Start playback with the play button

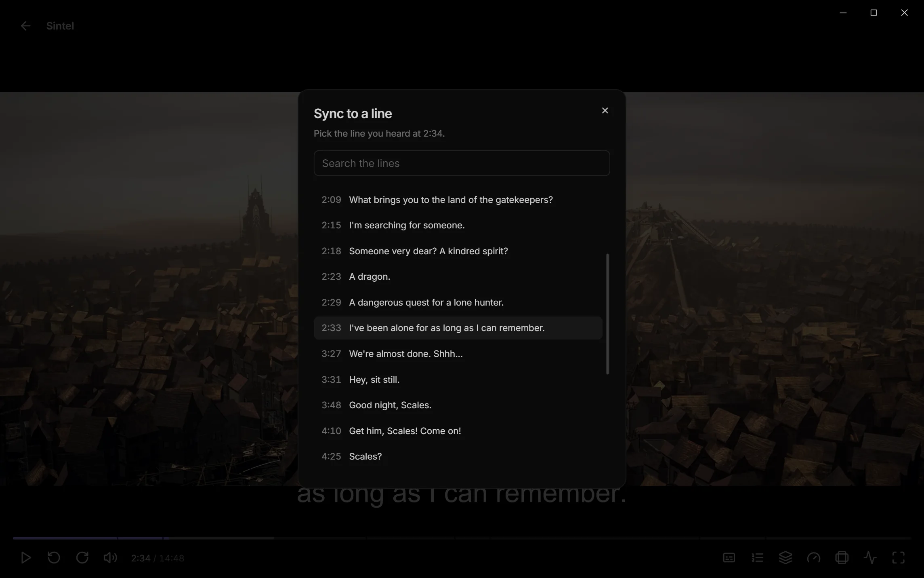pyautogui.click(x=26, y=558)
